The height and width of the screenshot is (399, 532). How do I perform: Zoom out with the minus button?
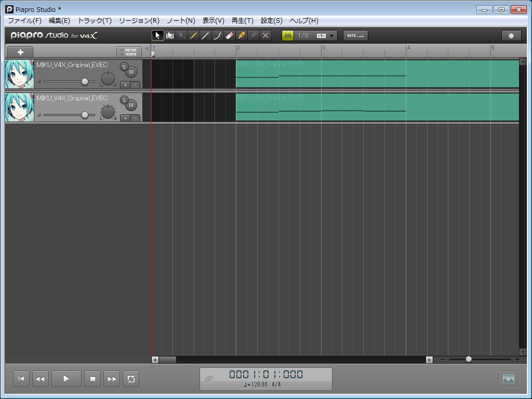tap(443, 360)
